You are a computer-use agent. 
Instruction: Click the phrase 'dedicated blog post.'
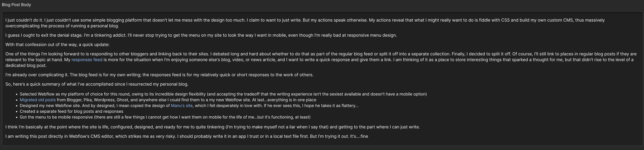click(26, 65)
